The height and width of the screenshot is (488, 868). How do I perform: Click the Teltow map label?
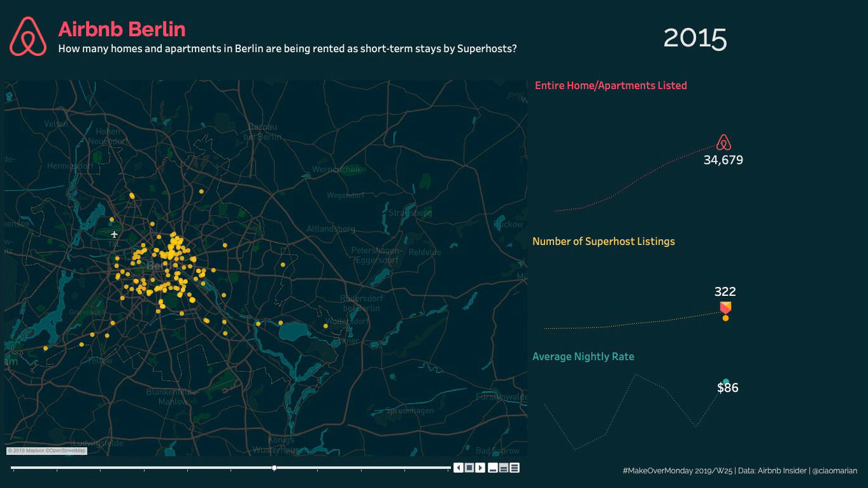(100, 360)
